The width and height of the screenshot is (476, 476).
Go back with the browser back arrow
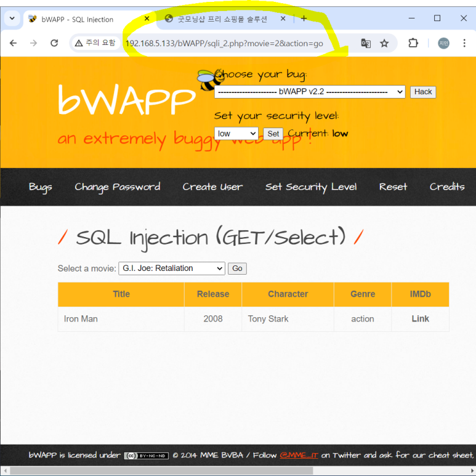click(13, 43)
